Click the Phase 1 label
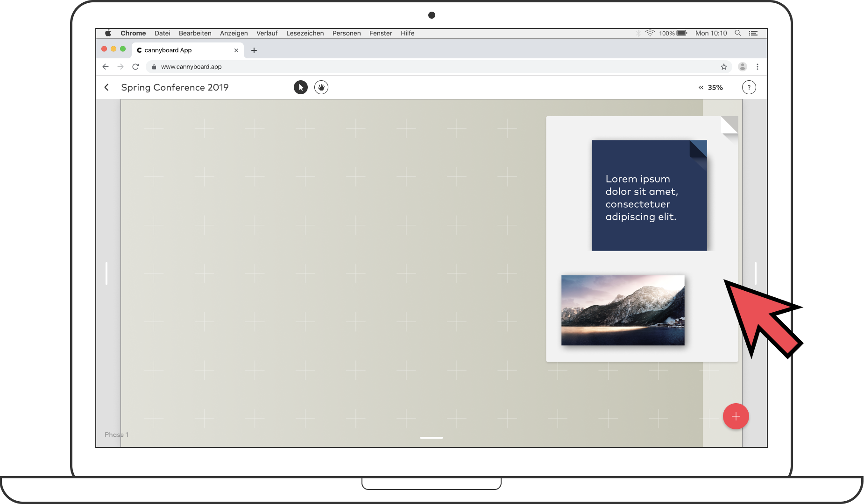This screenshot has height=504, width=864. point(117,434)
